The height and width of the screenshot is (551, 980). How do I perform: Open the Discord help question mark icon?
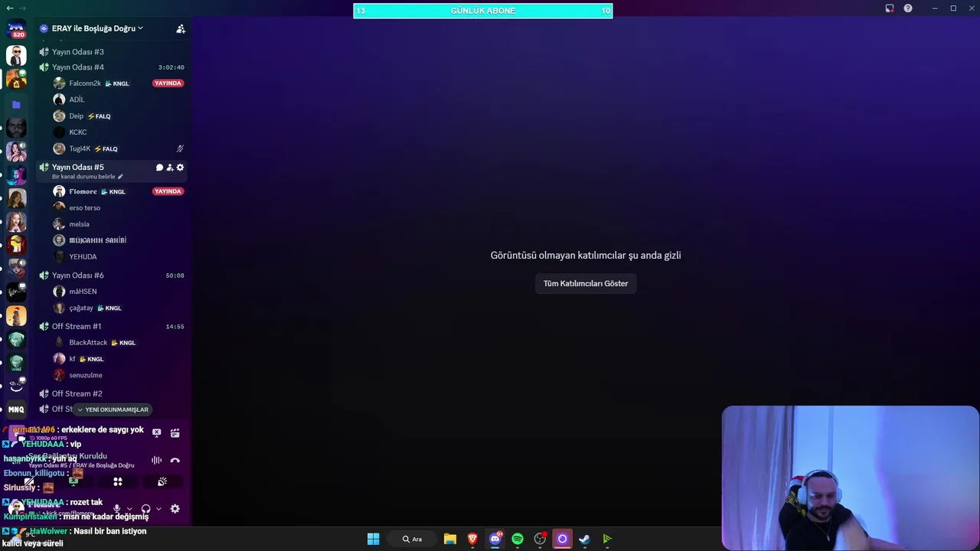pos(908,8)
